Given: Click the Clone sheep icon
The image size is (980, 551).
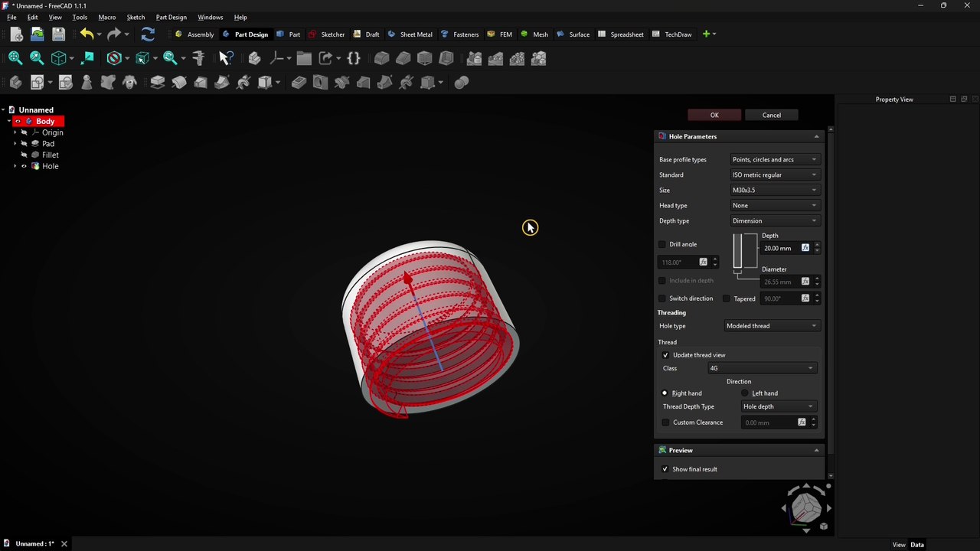Looking at the screenshot, I should (129, 82).
